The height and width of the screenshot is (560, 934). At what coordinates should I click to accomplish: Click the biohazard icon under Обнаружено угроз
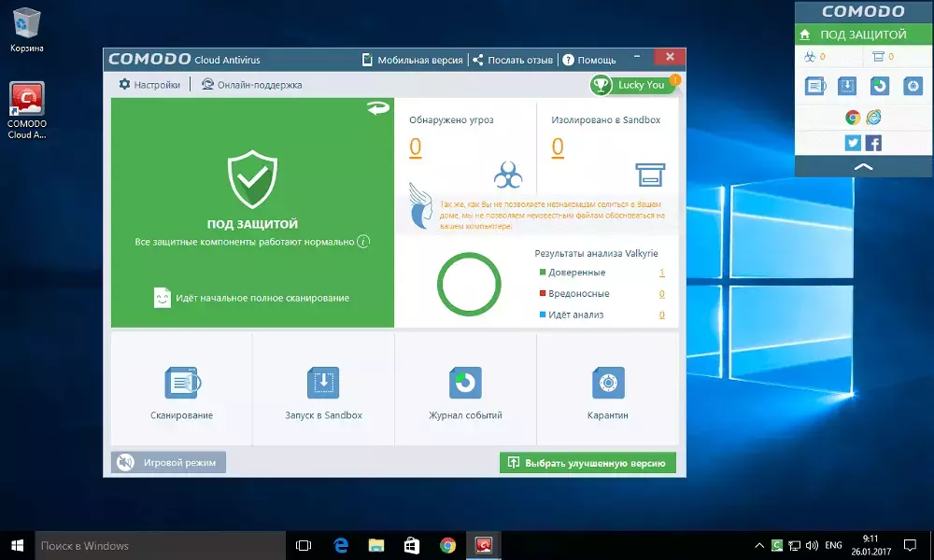pos(508,175)
